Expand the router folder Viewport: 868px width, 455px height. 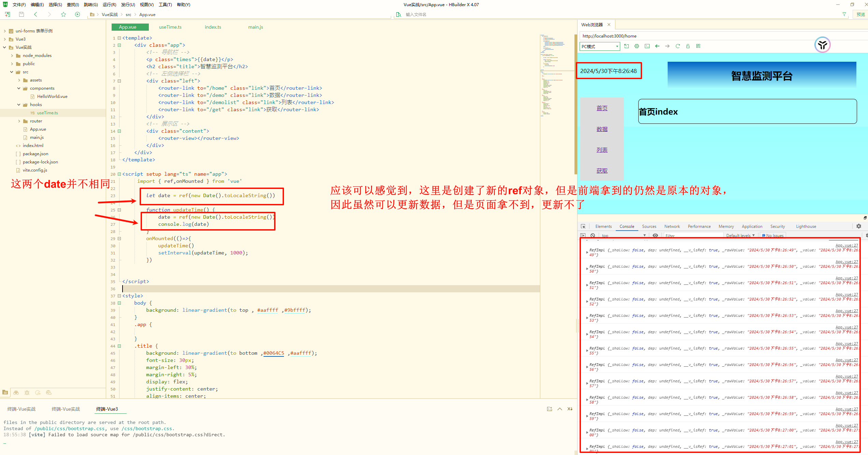(19, 121)
